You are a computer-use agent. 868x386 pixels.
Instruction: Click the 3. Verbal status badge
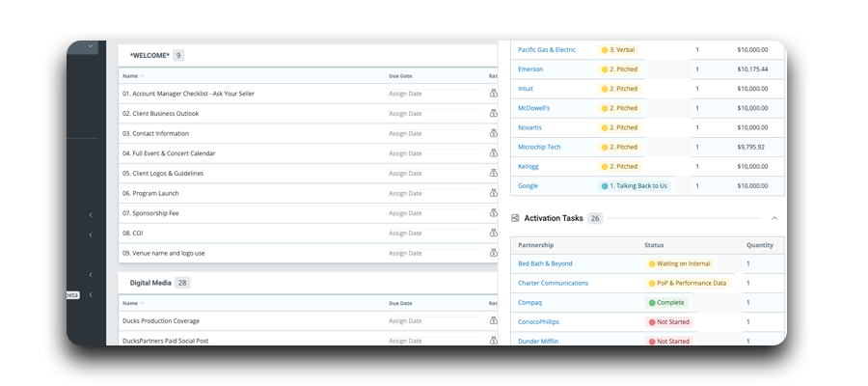point(618,50)
